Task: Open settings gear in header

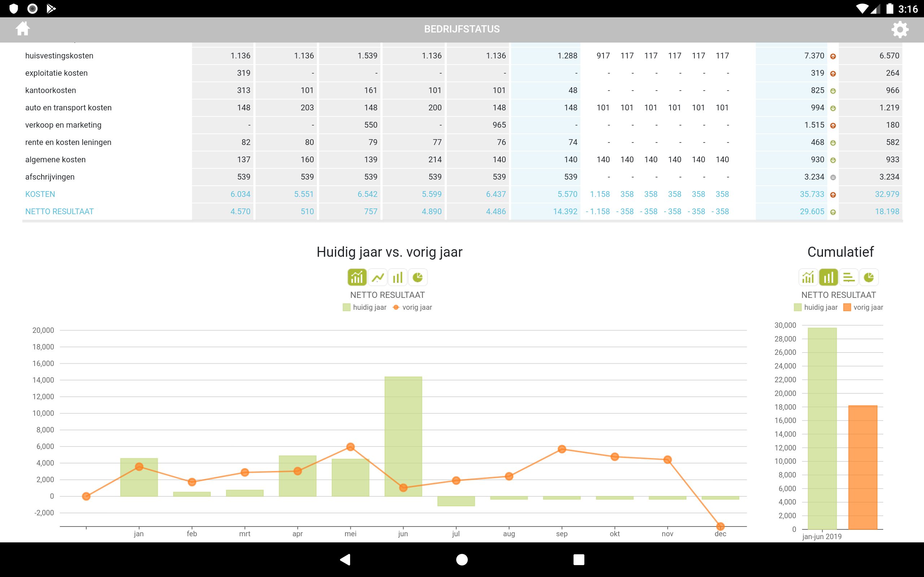Action: [x=899, y=29]
